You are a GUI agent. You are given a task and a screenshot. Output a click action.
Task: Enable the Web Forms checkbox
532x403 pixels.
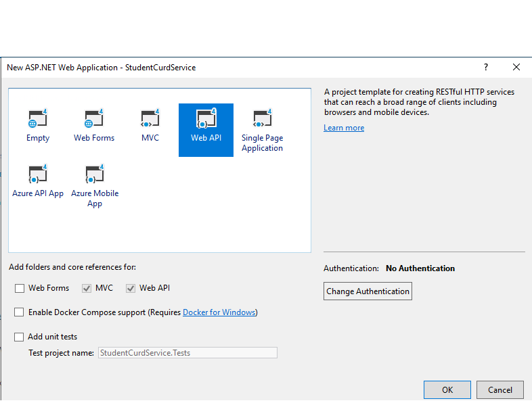[20, 288]
